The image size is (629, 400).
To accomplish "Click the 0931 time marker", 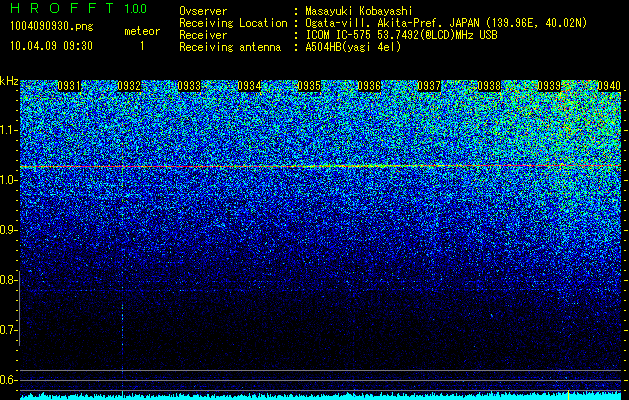I will point(69,86).
